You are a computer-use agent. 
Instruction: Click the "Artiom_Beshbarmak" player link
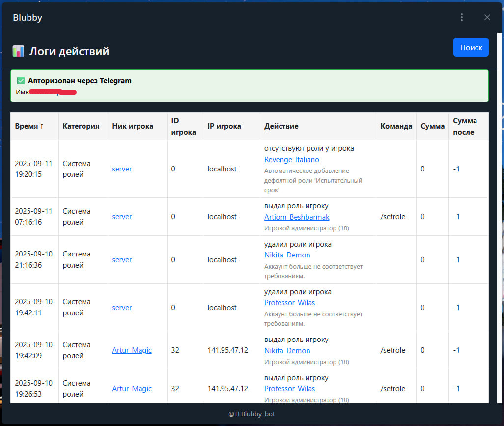pyautogui.click(x=297, y=217)
